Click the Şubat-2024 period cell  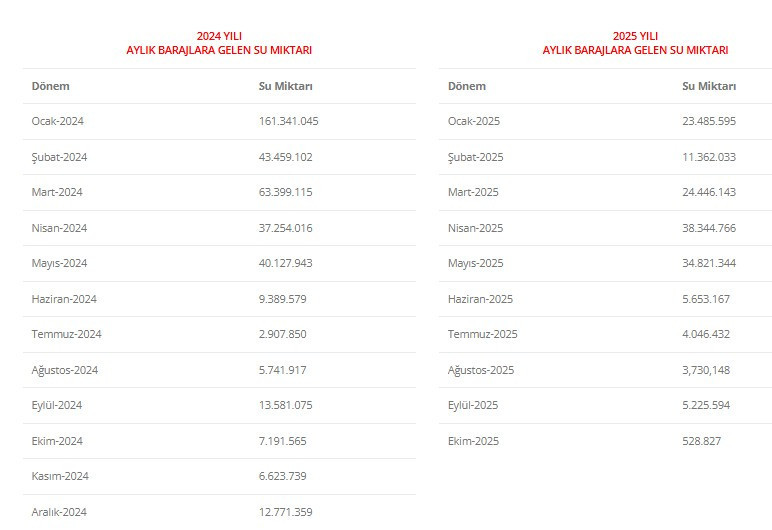59,157
